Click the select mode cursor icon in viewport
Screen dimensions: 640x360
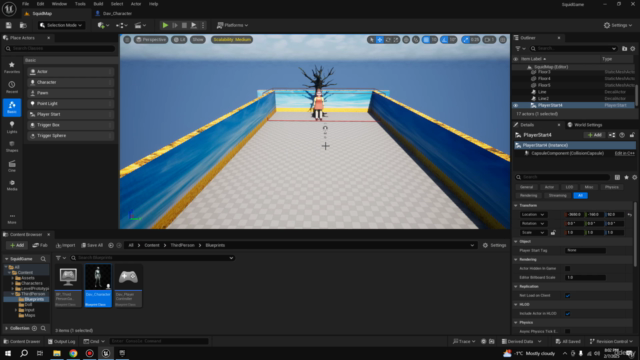(x=371, y=40)
